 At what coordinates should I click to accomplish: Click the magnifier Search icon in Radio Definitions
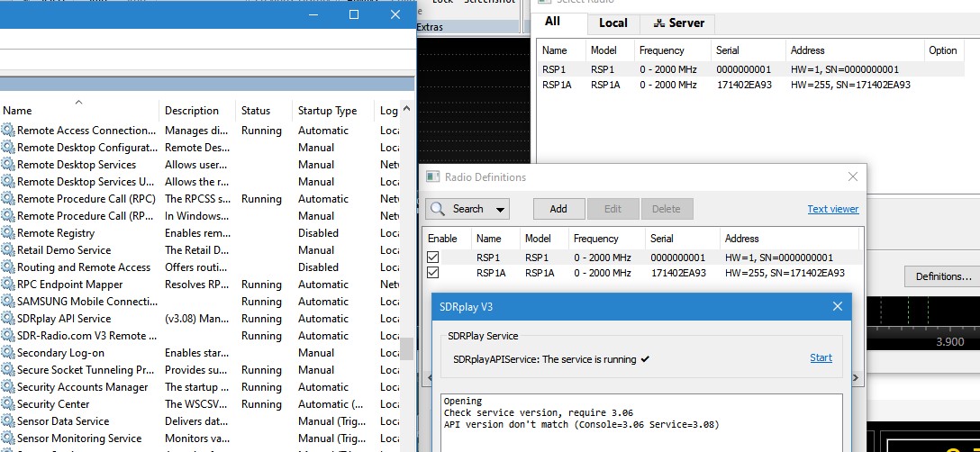[437, 209]
